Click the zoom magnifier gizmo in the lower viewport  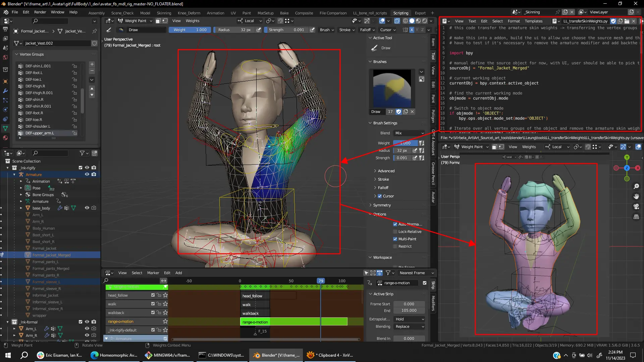pos(636,186)
